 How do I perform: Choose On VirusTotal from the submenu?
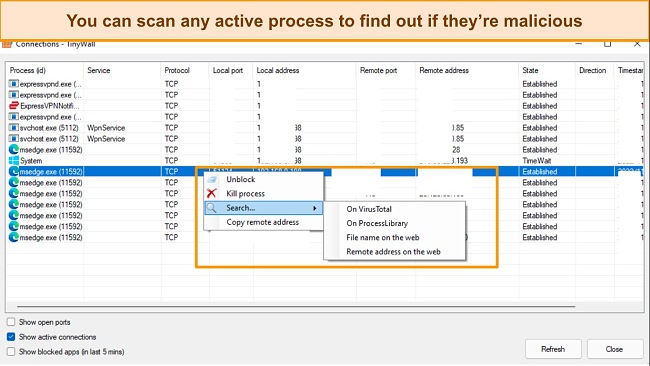click(369, 209)
